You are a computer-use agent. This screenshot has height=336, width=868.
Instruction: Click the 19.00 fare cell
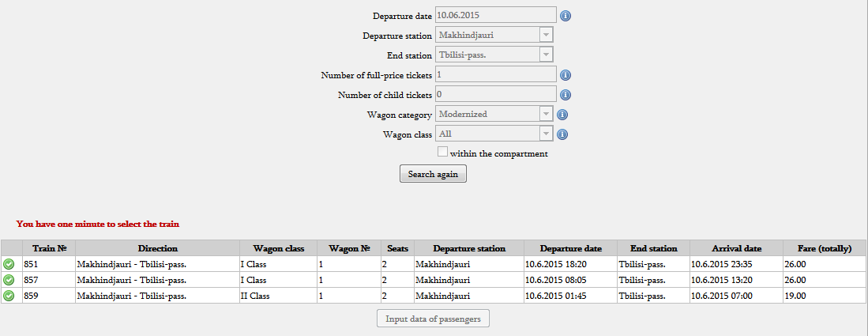pos(825,296)
